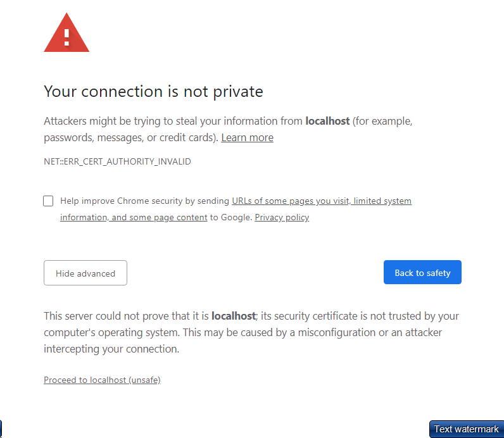Collapse details with Hide advanced button
504x438 pixels.
coord(85,273)
